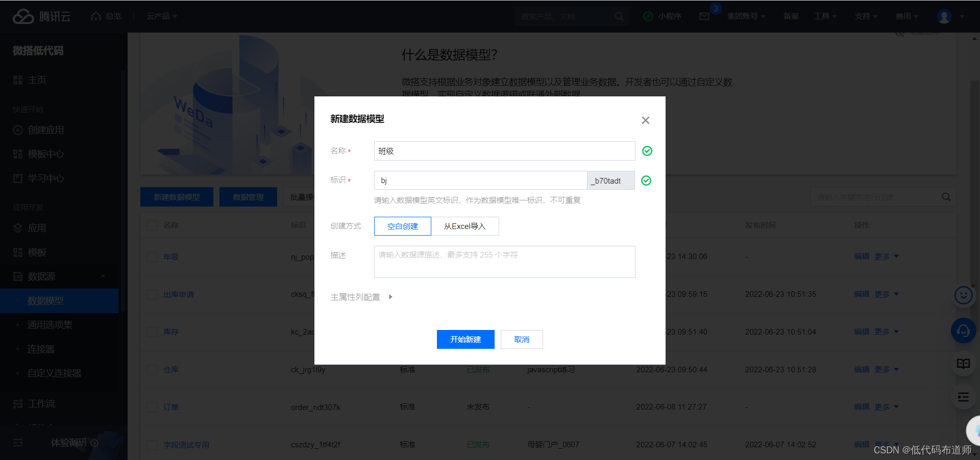Viewport: 980px width, 460px height.
Task: Open the book documentation floating icon
Action: coord(964,364)
